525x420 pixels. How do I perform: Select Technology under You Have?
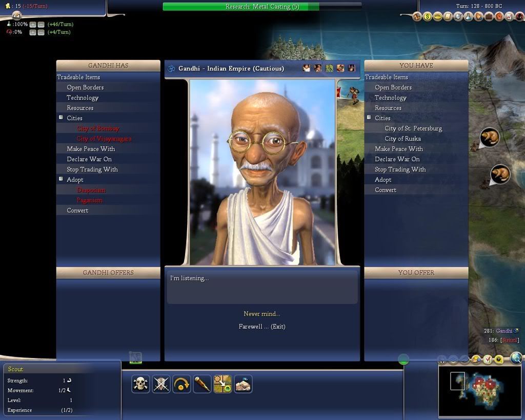pos(390,98)
